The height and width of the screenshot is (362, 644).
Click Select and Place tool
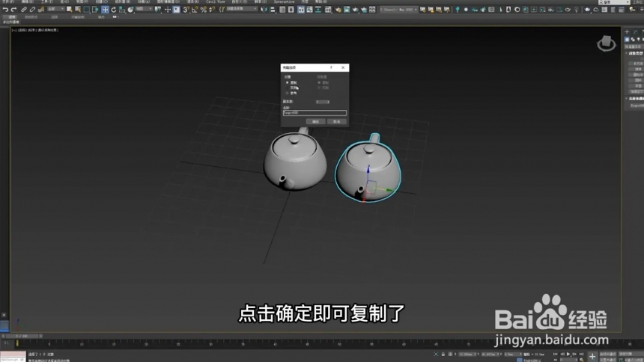130,10
